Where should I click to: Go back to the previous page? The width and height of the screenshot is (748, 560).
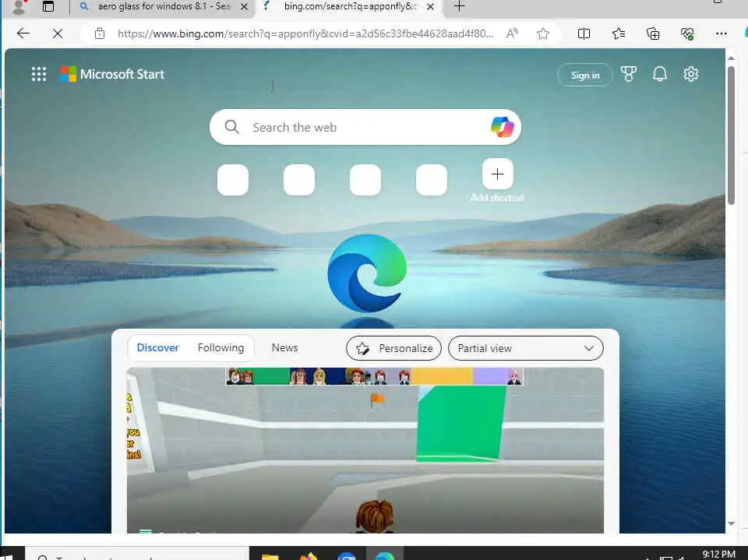click(x=23, y=33)
